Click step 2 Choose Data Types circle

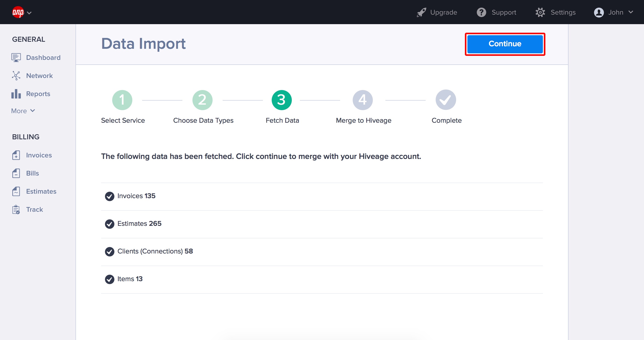[x=203, y=100]
